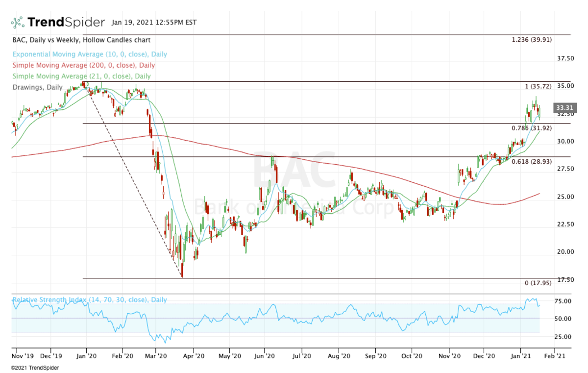Select the Exponential Moving Average (10) legend
The height and width of the screenshot is (373, 588).
(x=90, y=54)
